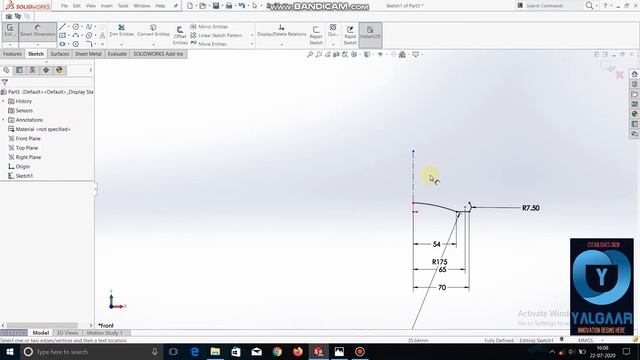Click the Search Commands field
This screenshot has height=360, width=640.
(x=549, y=6)
